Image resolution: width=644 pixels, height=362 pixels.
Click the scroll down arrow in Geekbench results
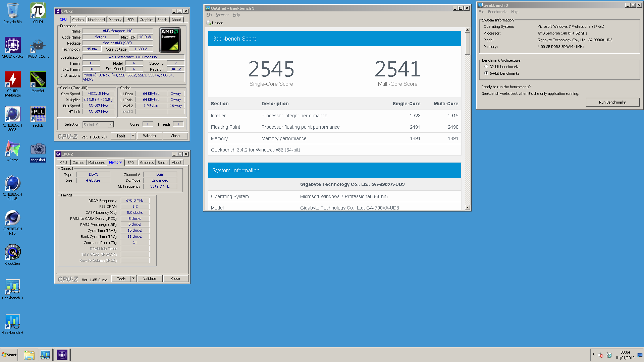click(467, 207)
